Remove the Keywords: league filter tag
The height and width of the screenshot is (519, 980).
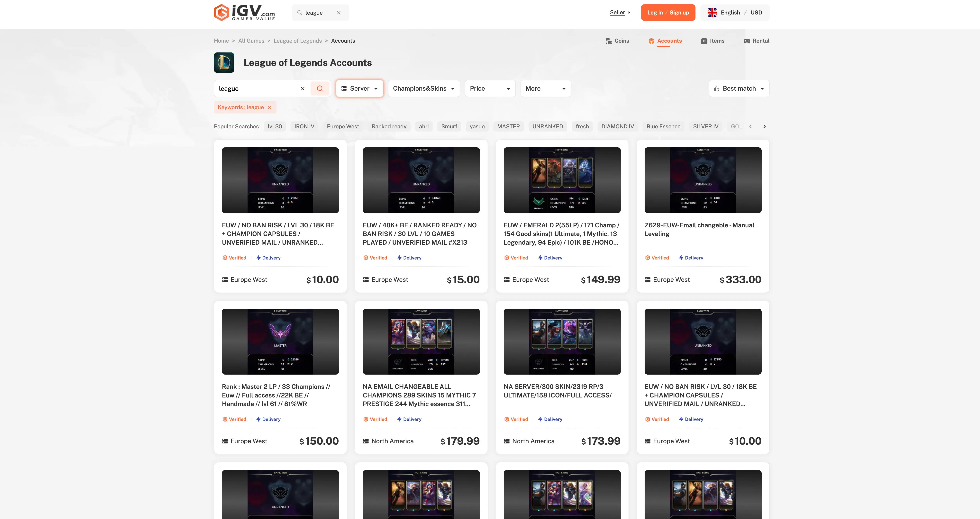tap(269, 107)
